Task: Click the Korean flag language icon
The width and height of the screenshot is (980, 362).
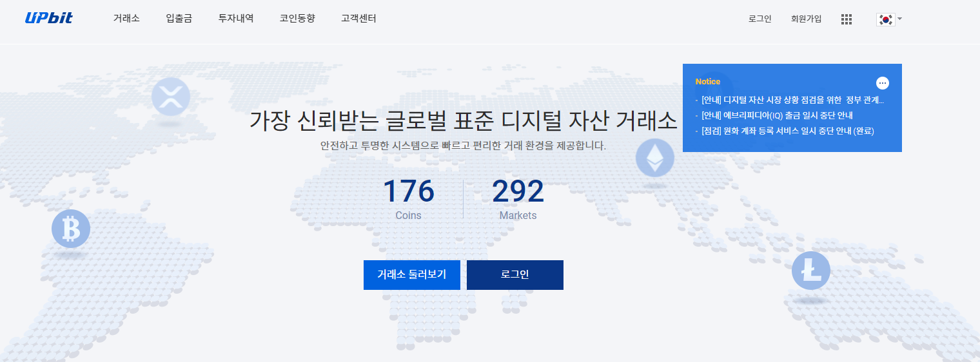Action: coord(886,19)
